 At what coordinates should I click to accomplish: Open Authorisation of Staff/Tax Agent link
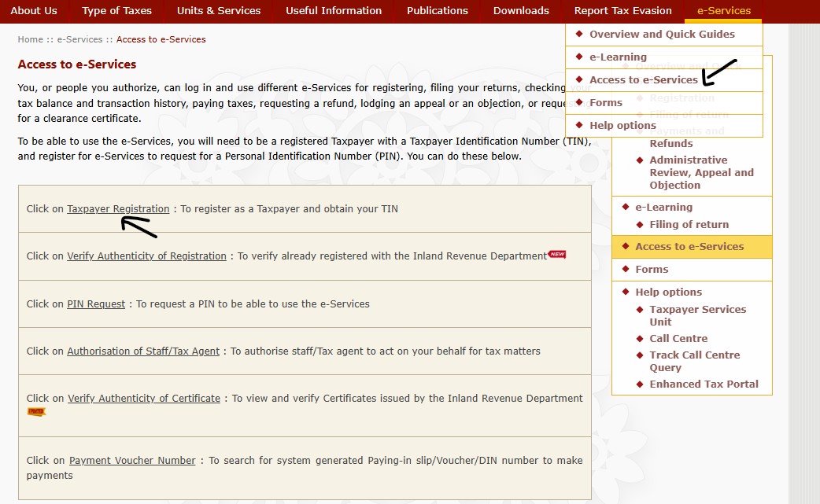click(x=143, y=351)
